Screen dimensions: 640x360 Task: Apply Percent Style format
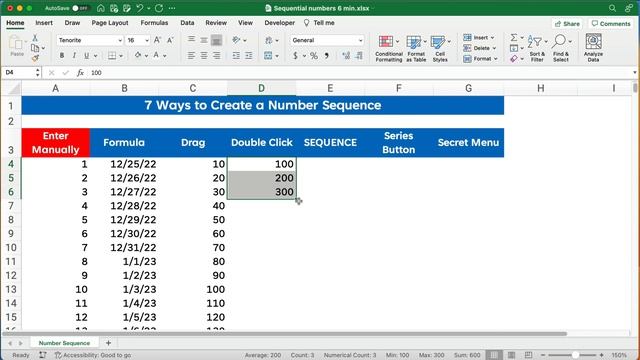[313, 56]
